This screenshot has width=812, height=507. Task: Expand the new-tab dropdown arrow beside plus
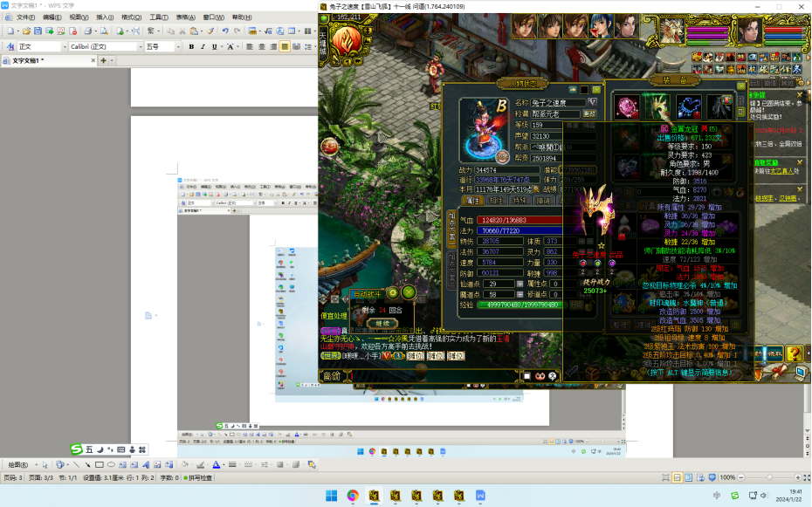click(112, 60)
